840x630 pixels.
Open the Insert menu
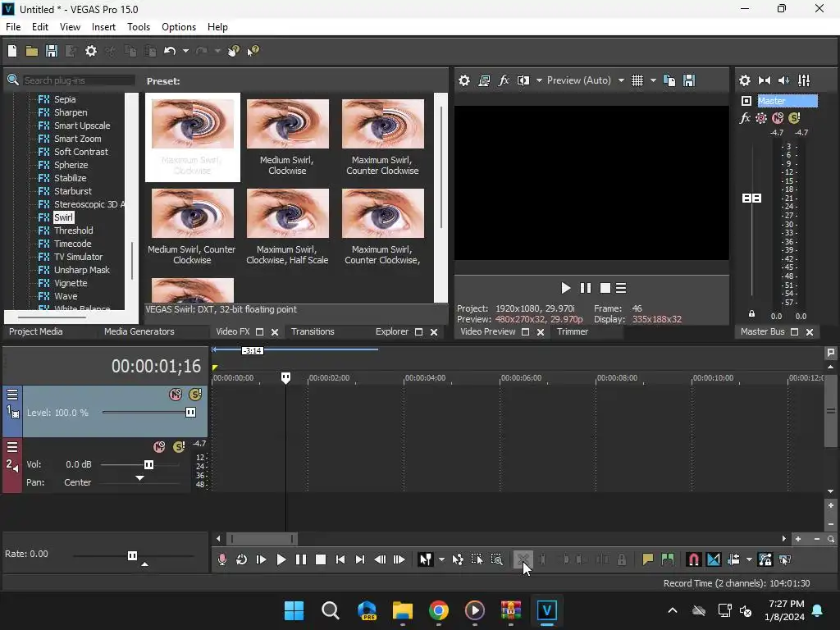[x=103, y=27]
